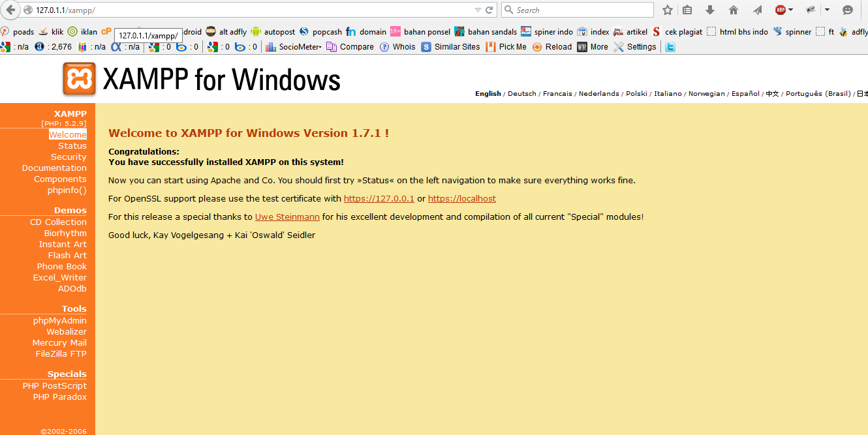Open the https://localhost link
This screenshot has height=435, width=868.
pyautogui.click(x=462, y=199)
